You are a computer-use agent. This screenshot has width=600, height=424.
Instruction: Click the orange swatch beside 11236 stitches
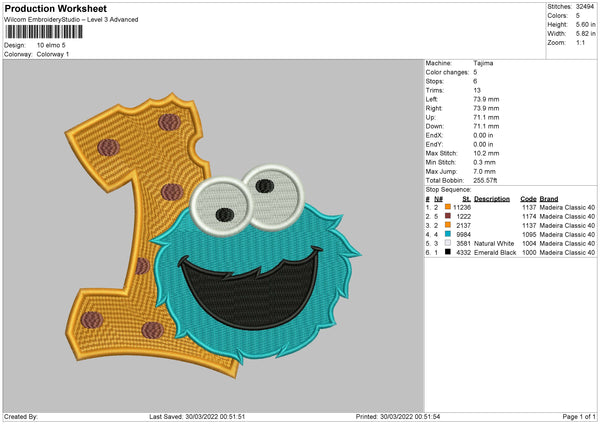448,207
